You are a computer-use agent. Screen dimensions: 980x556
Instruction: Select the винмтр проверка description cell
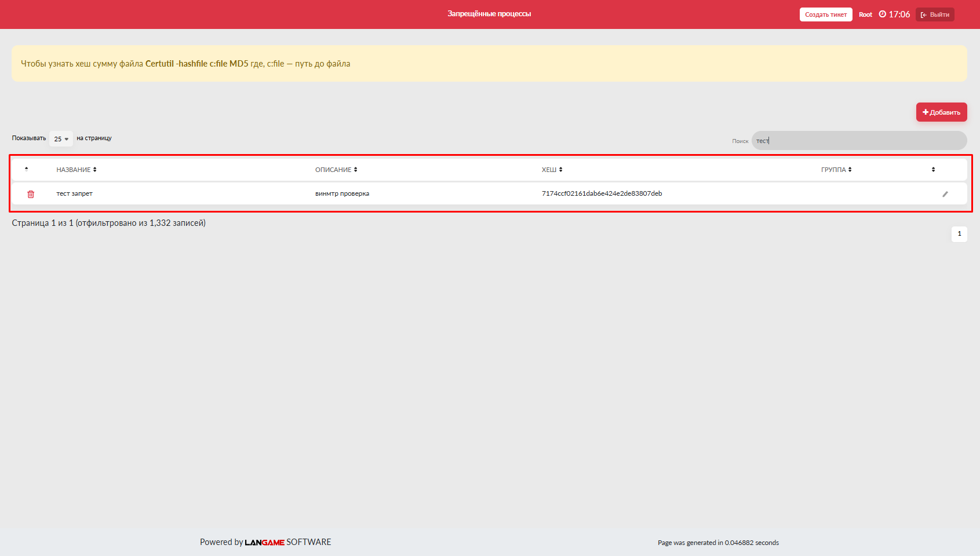click(x=342, y=193)
